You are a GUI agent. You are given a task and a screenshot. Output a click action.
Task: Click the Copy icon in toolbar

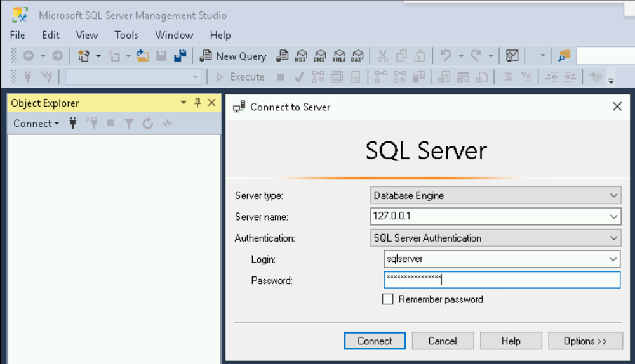(x=401, y=56)
